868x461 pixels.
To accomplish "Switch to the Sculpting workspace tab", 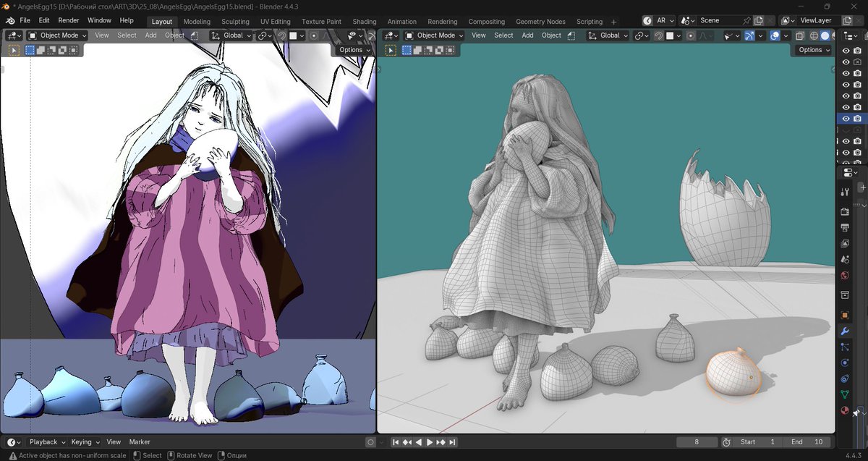I will coord(235,22).
